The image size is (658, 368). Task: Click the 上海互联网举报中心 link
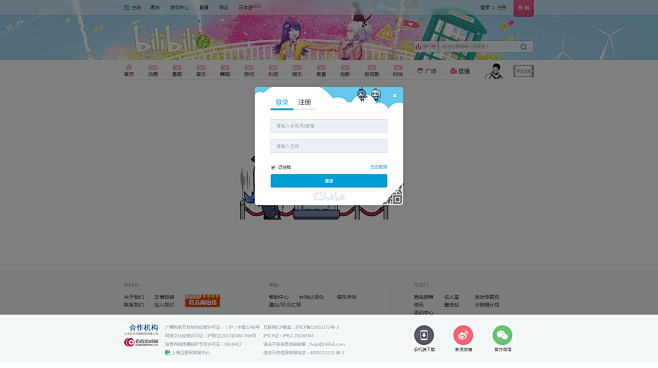tap(188, 352)
